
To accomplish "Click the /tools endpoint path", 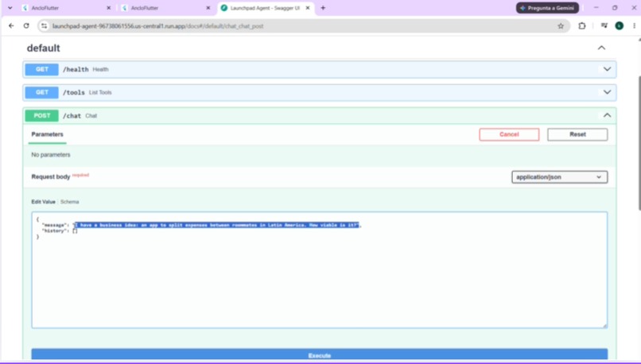I will [x=74, y=92].
